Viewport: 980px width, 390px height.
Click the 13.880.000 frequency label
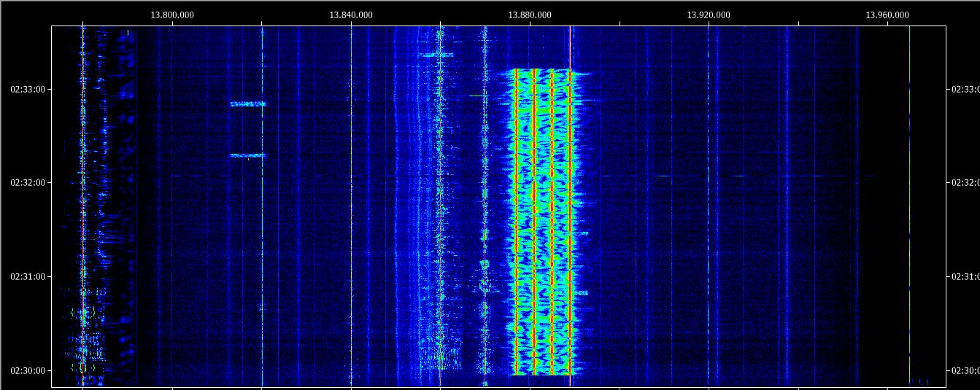click(530, 15)
